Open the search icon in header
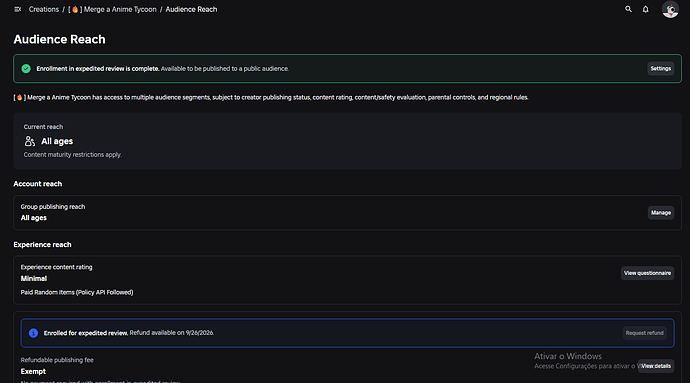Image resolution: width=690 pixels, height=383 pixels. (x=628, y=9)
